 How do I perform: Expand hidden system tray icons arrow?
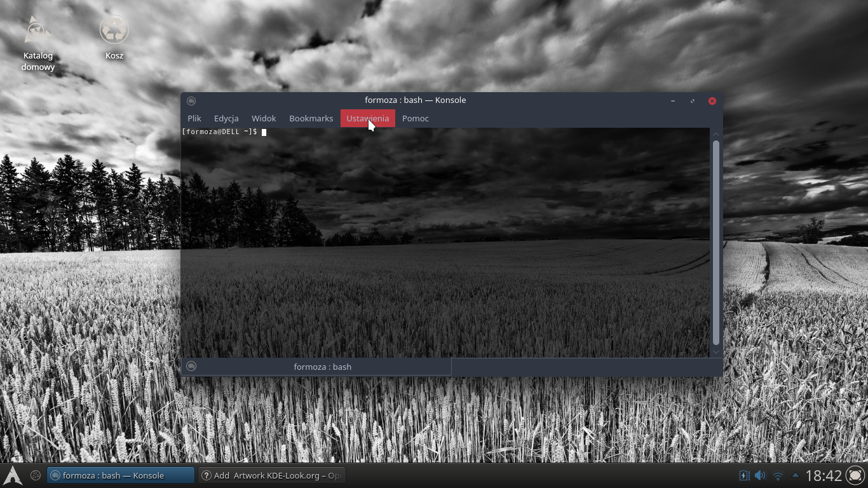coord(795,475)
